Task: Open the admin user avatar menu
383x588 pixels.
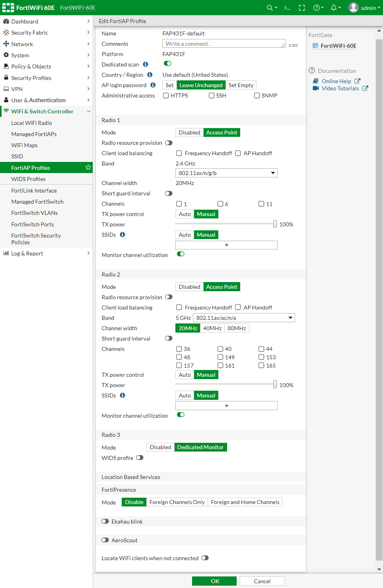Action: click(x=364, y=8)
